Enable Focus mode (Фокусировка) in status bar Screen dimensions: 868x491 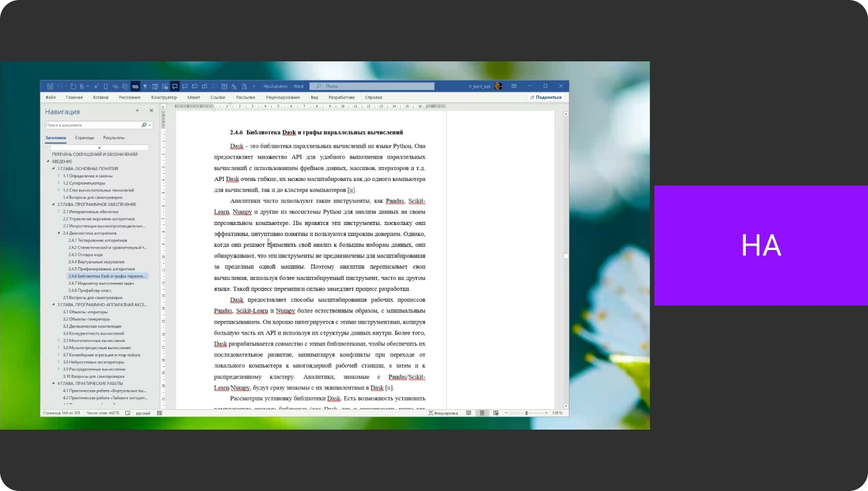point(443,413)
